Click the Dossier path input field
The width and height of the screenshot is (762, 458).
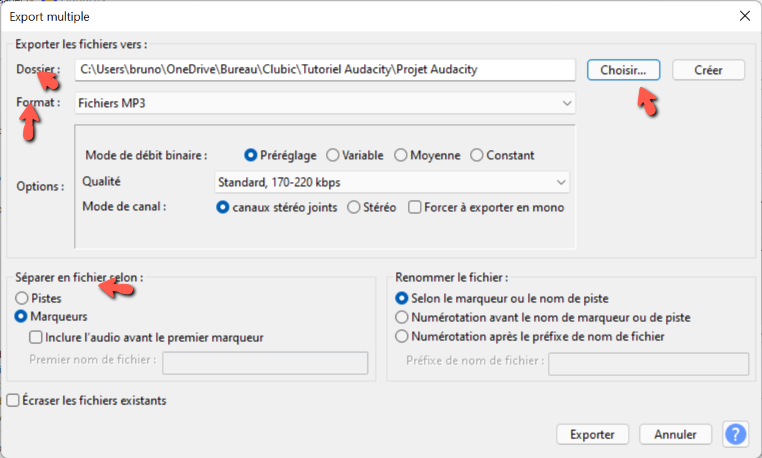[325, 70]
